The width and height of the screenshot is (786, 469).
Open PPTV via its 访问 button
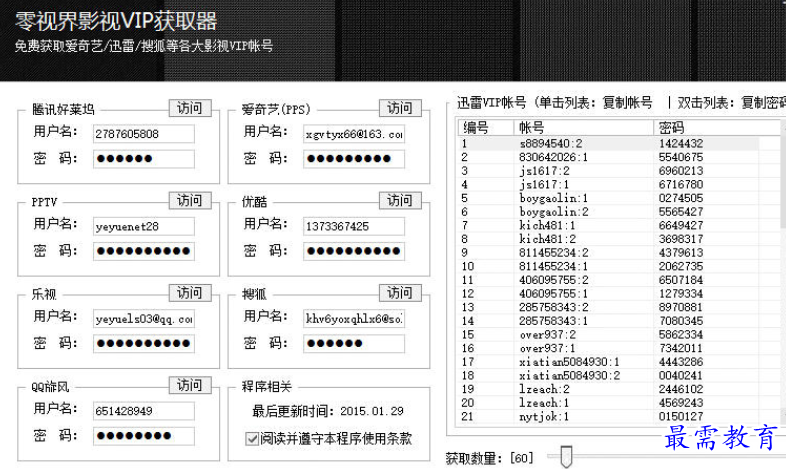(x=190, y=200)
